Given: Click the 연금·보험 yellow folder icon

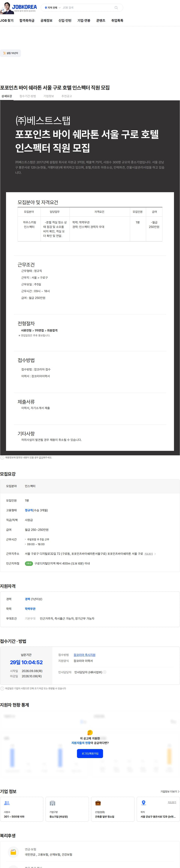Looking at the screenshot, I should 13,852.
